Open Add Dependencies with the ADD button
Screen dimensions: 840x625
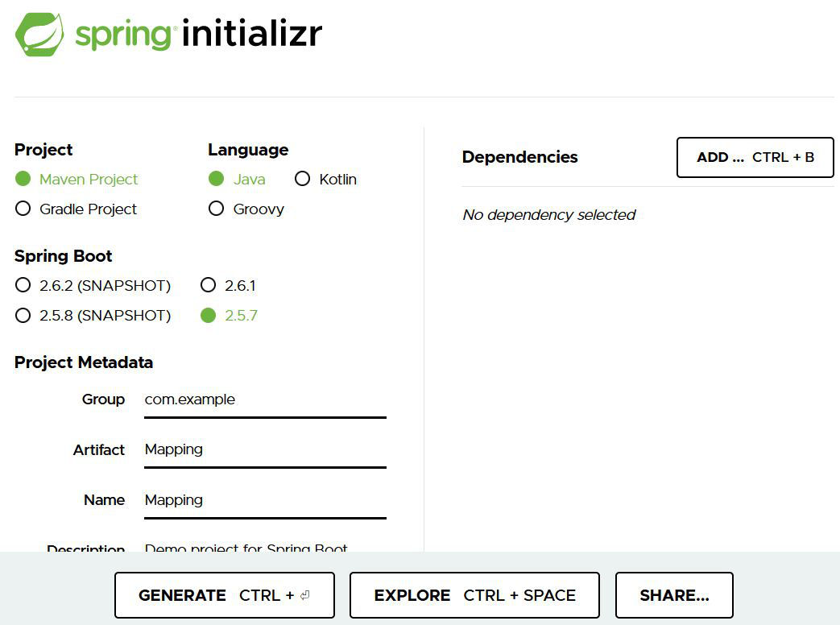[755, 157]
